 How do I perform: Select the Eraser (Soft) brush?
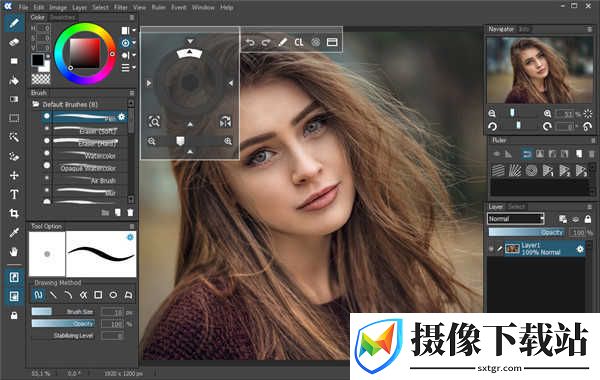[84, 130]
